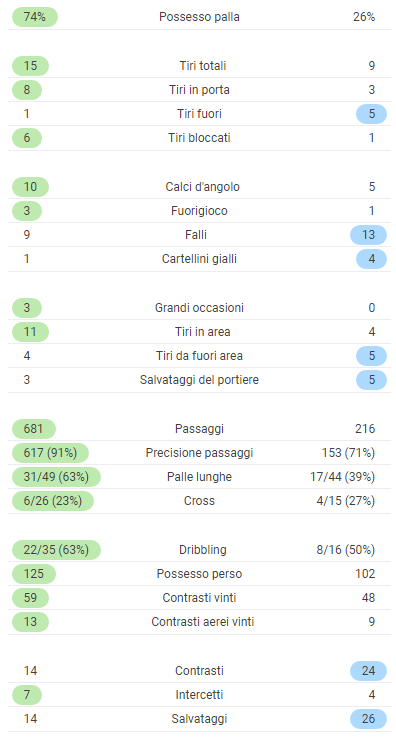This screenshot has height=749, width=396.
Task: Click the blue 24 Contrasti badge
Action: click(368, 671)
